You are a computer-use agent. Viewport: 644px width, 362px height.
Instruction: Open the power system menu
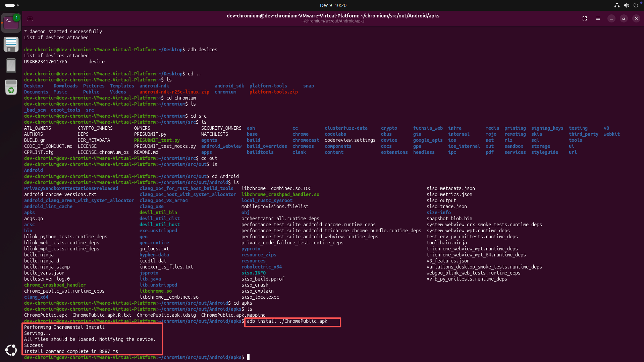coord(636,5)
